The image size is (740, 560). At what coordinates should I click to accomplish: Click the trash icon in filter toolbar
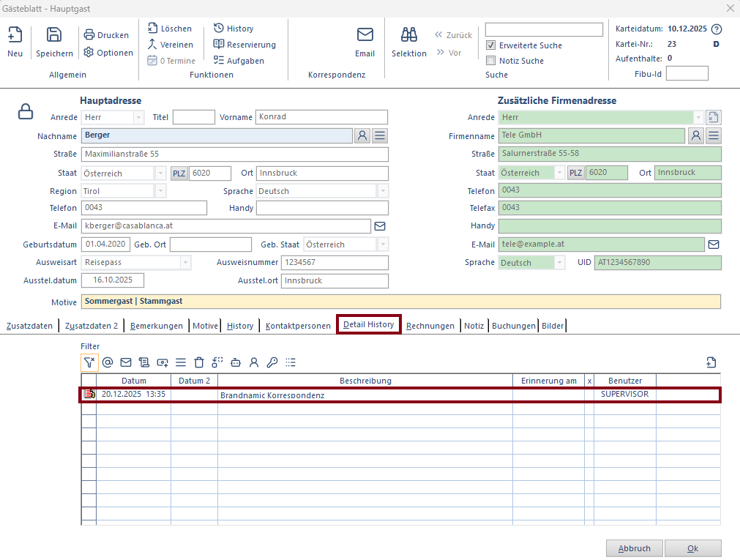(x=199, y=362)
